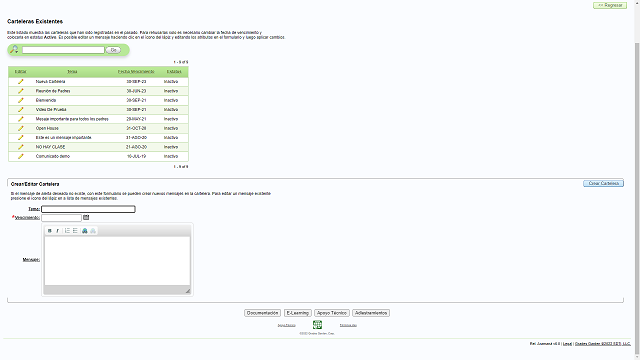Open the Apoyo Técnico button
Screen dimensions: 640x360
click(x=332, y=313)
